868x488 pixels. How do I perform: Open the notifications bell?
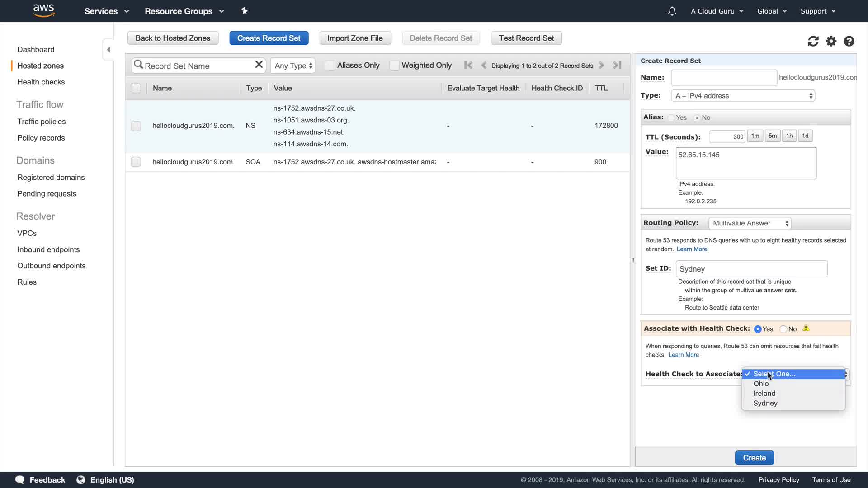[672, 11]
